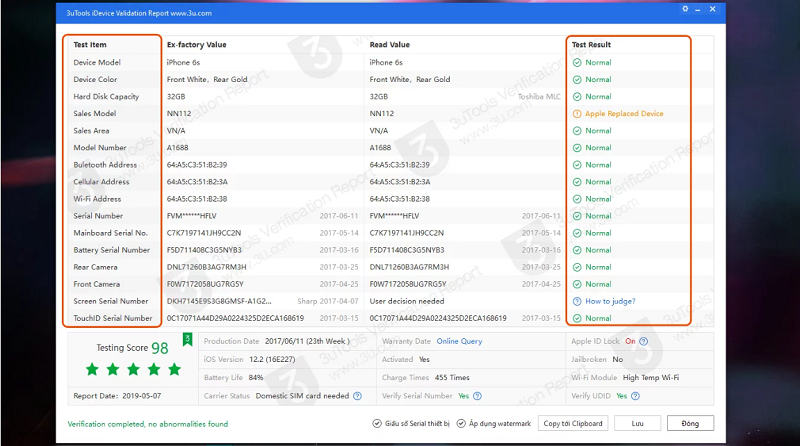Viewport: 800px width, 446px height.
Task: Click the Production Date 2017/06/11 value
Action: [307, 341]
